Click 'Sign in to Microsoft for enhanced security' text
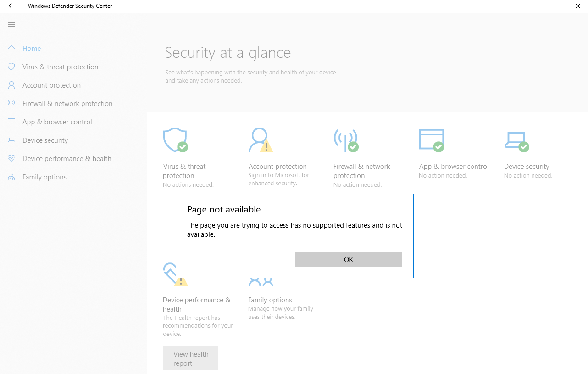The width and height of the screenshot is (588, 374). [279, 179]
